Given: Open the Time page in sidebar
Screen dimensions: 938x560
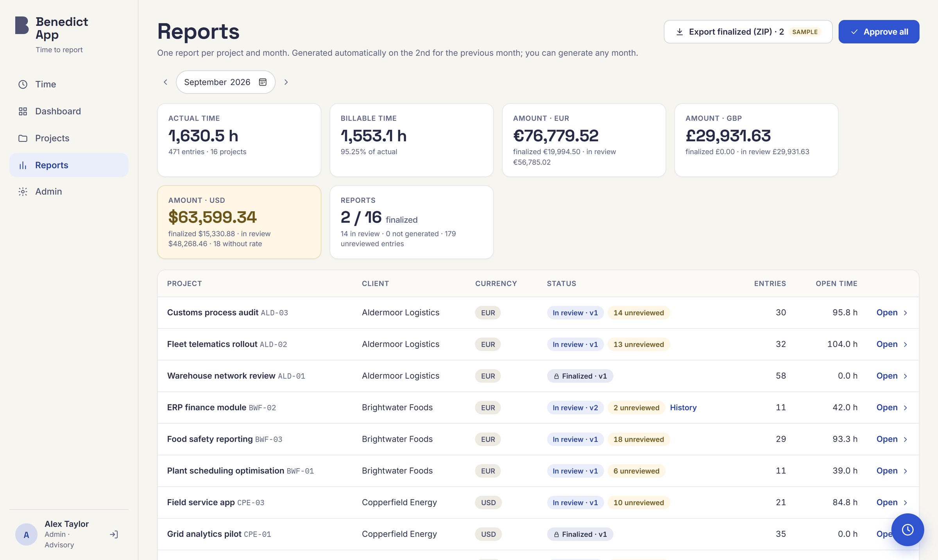Looking at the screenshot, I should 69,84.
